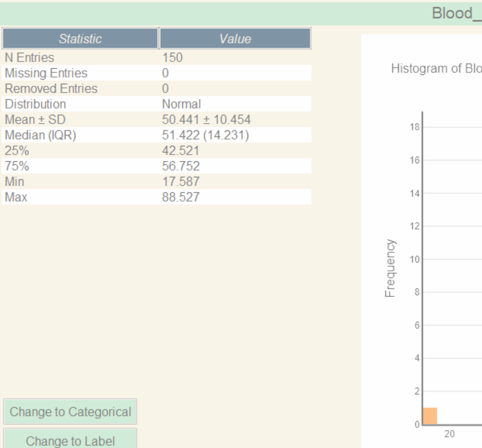Image resolution: width=482 pixels, height=448 pixels.
Task: Click the orange histogram bar
Action: coord(430,416)
